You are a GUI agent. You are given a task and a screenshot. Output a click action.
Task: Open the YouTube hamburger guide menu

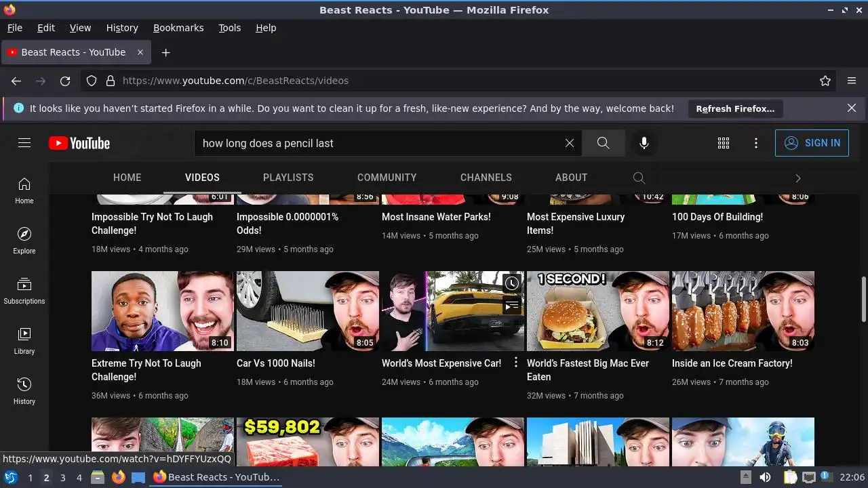pyautogui.click(x=24, y=143)
